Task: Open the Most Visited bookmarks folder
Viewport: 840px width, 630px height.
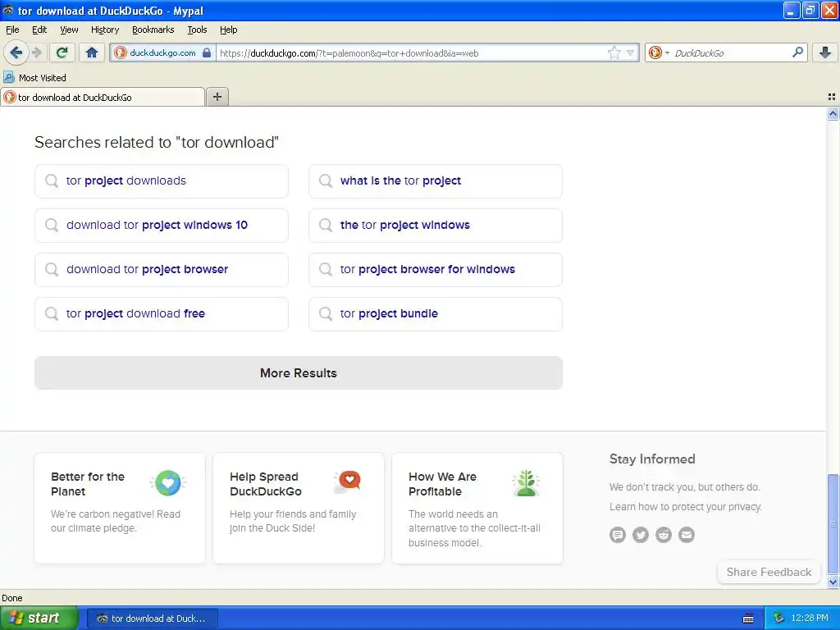Action: (34, 78)
